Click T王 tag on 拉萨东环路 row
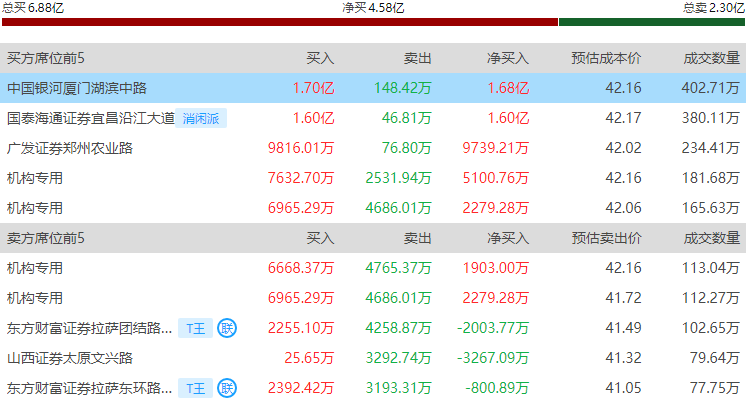This screenshot has width=746, height=400. tap(196, 388)
